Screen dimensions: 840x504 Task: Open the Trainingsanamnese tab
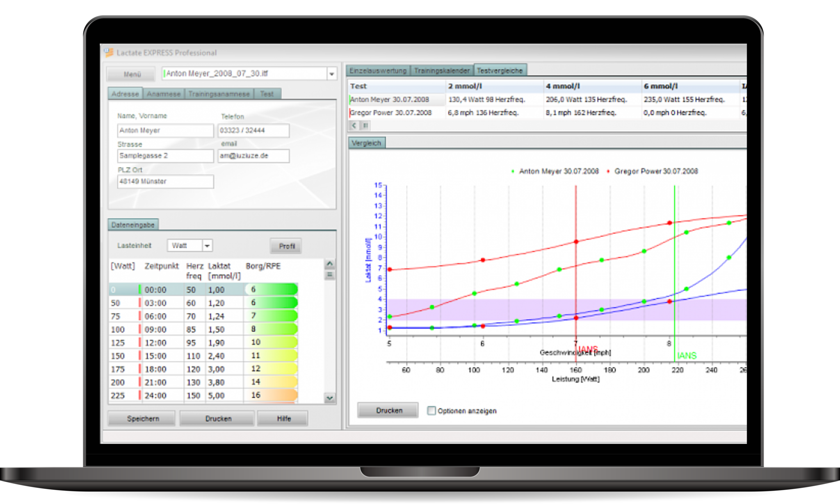pyautogui.click(x=219, y=94)
